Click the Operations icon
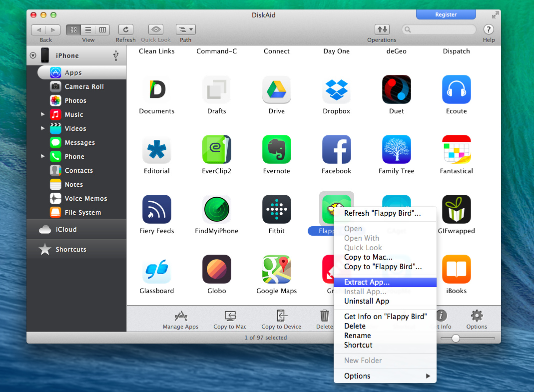The width and height of the screenshot is (534, 392). click(381, 29)
